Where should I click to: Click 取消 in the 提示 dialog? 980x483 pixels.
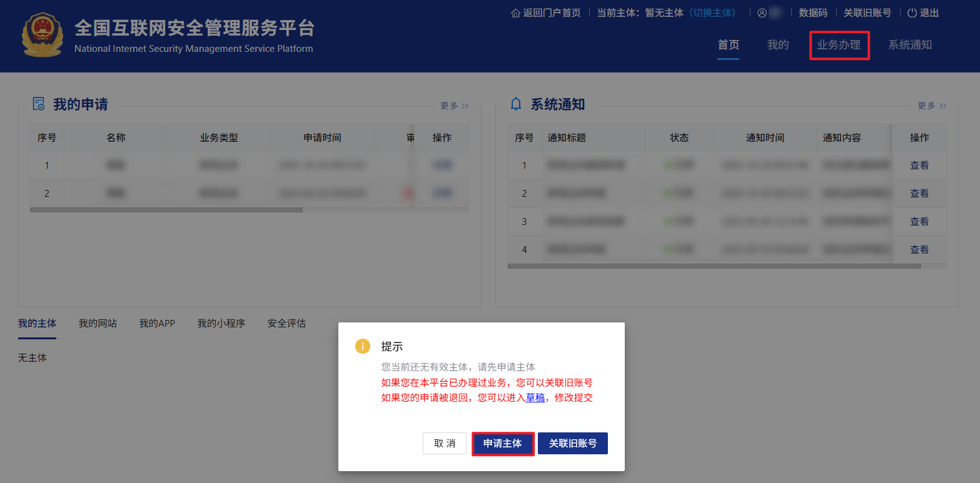point(445,444)
